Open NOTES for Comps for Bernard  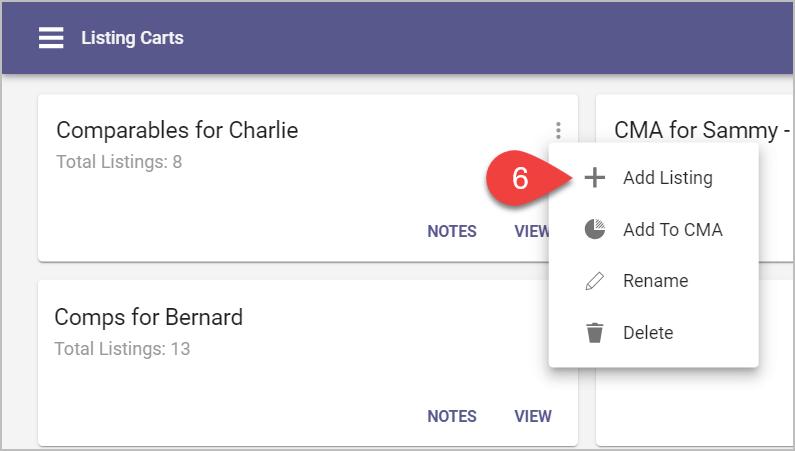pyautogui.click(x=452, y=416)
